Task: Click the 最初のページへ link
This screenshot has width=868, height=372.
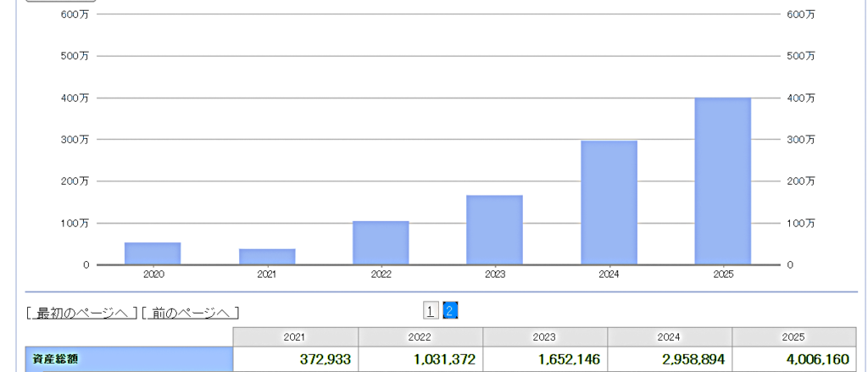Action: tap(82, 313)
